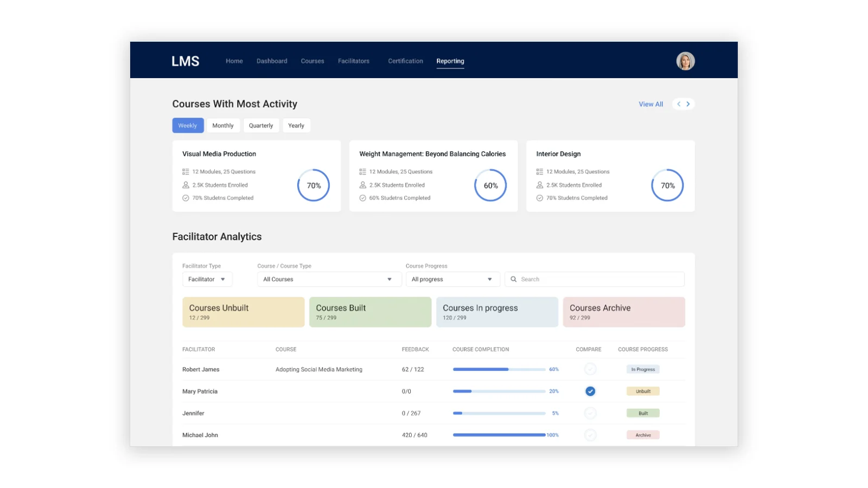Click into the Search input field

(595, 279)
